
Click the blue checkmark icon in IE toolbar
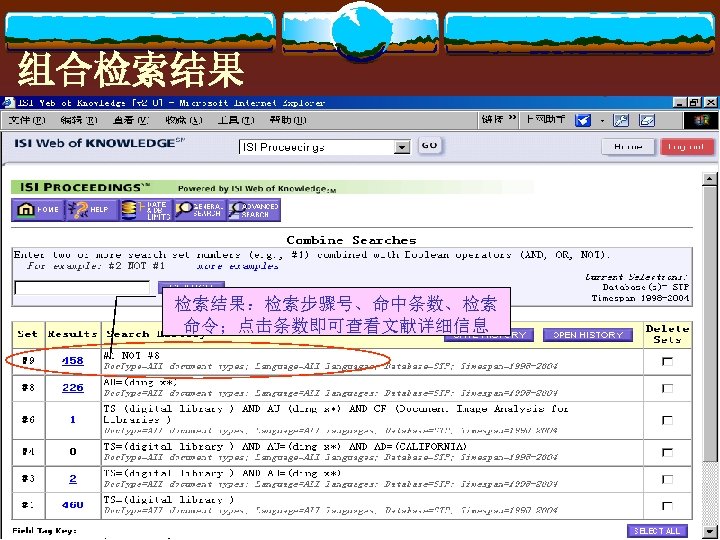(583, 120)
